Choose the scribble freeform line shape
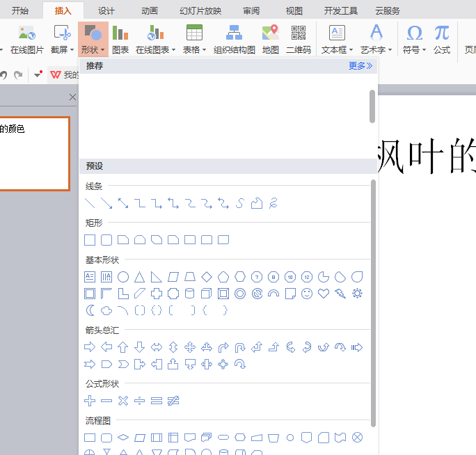The height and width of the screenshot is (455, 476). [x=273, y=203]
